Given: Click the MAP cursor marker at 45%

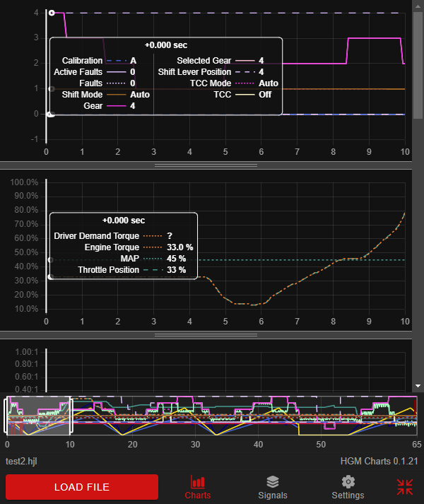Looking at the screenshot, I should [49, 260].
